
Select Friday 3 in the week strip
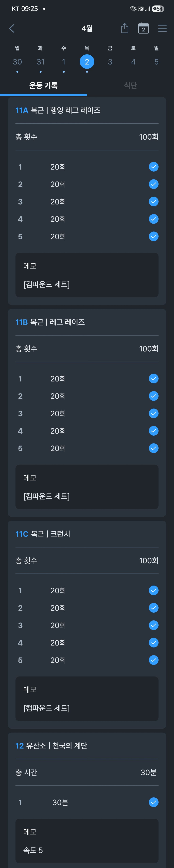[x=110, y=62]
